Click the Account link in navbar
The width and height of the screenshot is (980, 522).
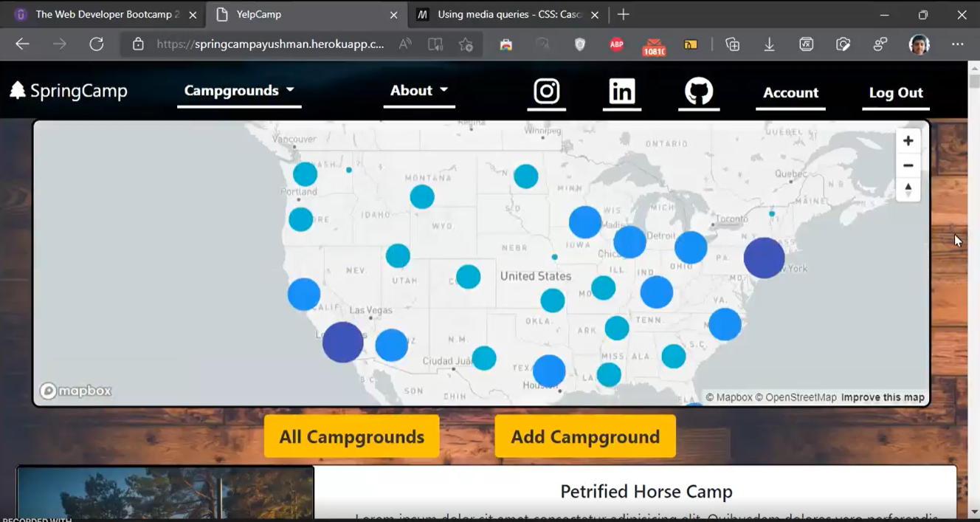click(790, 92)
